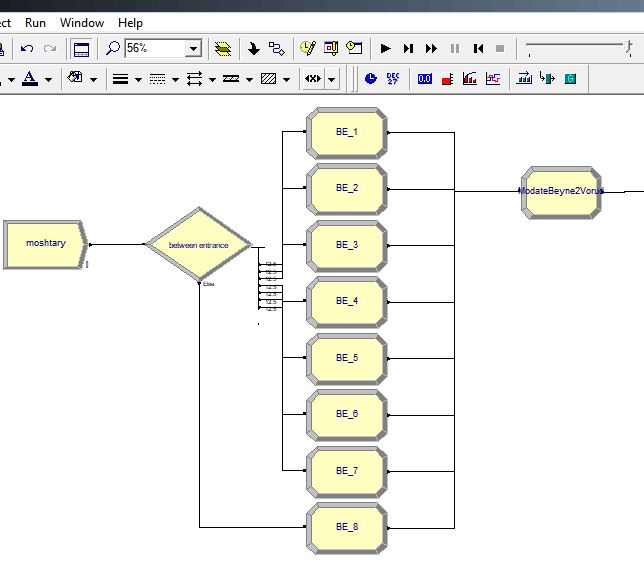This screenshot has width=644, height=566.
Task: Insert an animated Clock
Action: pos(370,78)
